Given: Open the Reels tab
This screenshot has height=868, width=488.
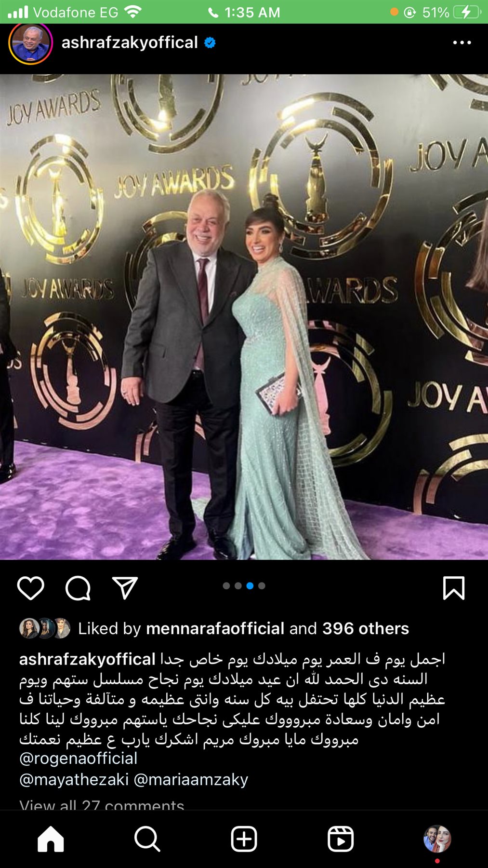Looking at the screenshot, I should (341, 839).
